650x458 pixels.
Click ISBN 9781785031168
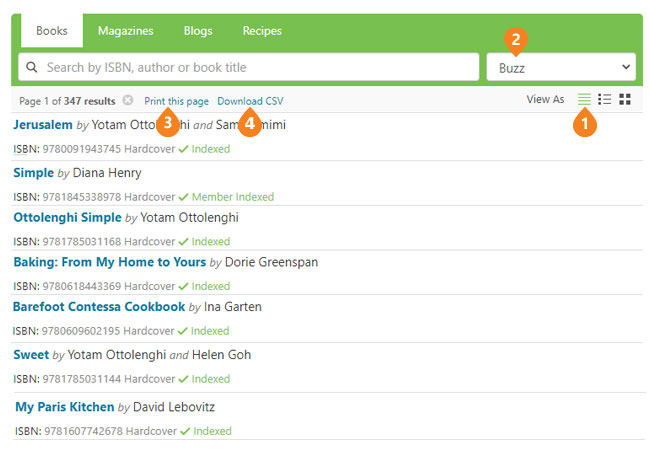82,242
